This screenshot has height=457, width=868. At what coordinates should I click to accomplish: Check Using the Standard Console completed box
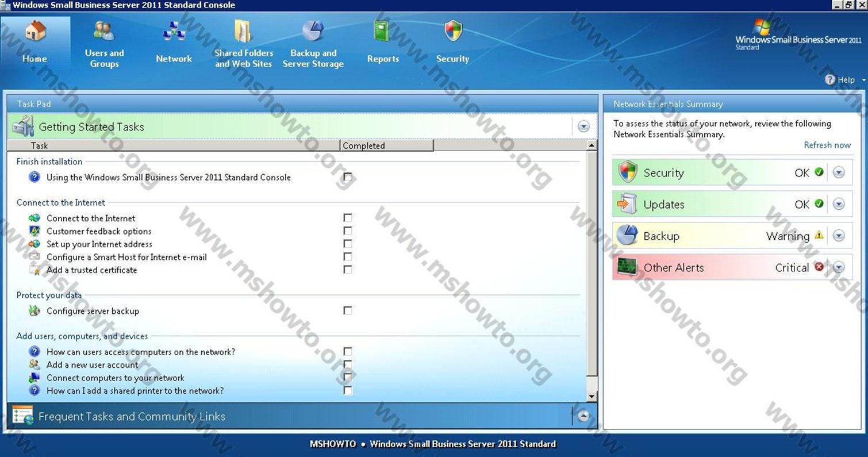click(348, 177)
